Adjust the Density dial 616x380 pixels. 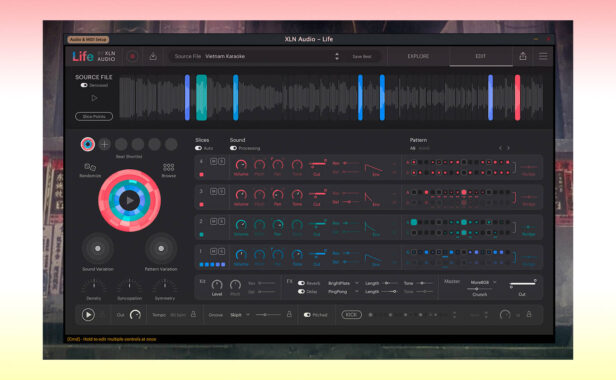(94, 286)
